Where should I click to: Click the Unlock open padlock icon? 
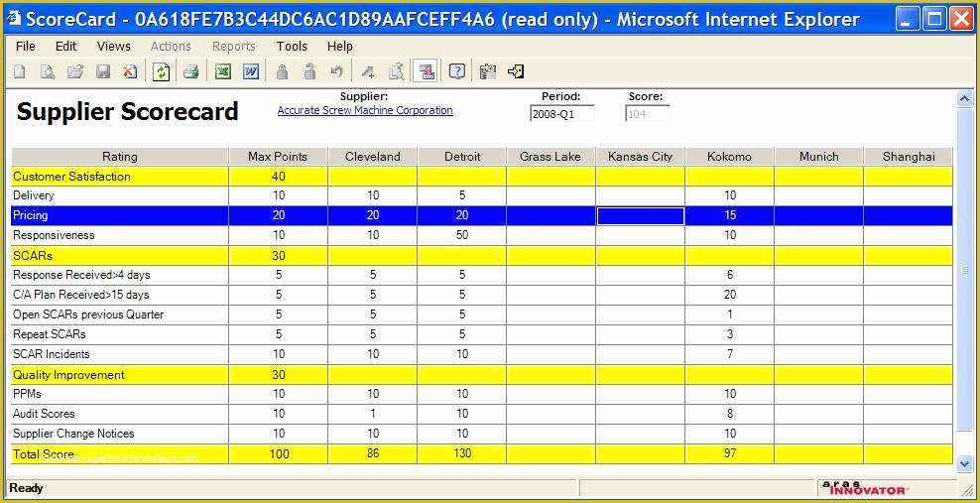[309, 71]
